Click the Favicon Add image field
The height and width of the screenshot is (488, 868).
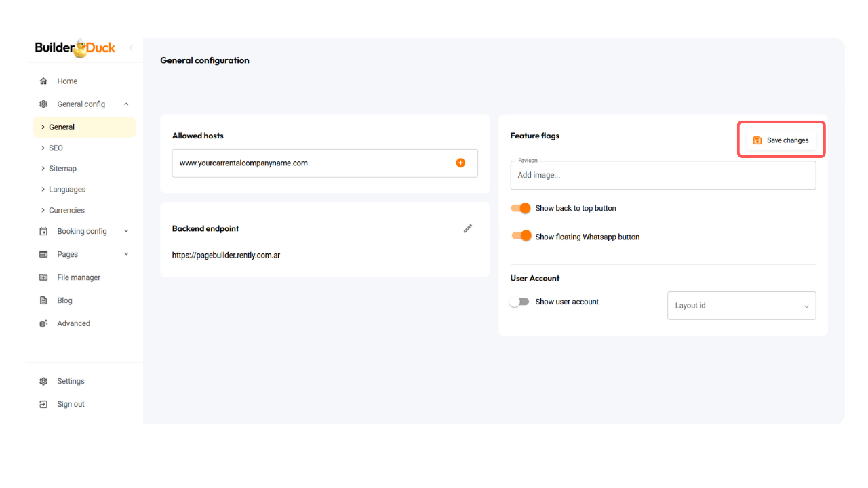663,175
